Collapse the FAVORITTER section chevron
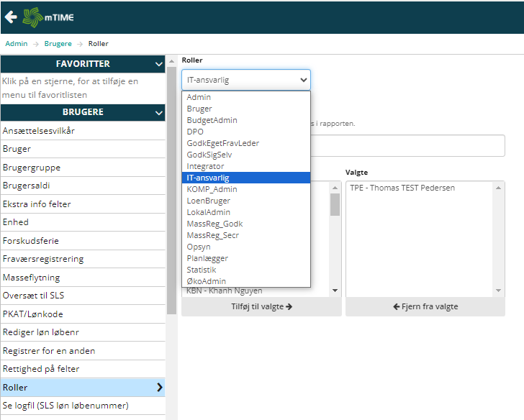Screen dimensions: 524x420 coord(159,65)
